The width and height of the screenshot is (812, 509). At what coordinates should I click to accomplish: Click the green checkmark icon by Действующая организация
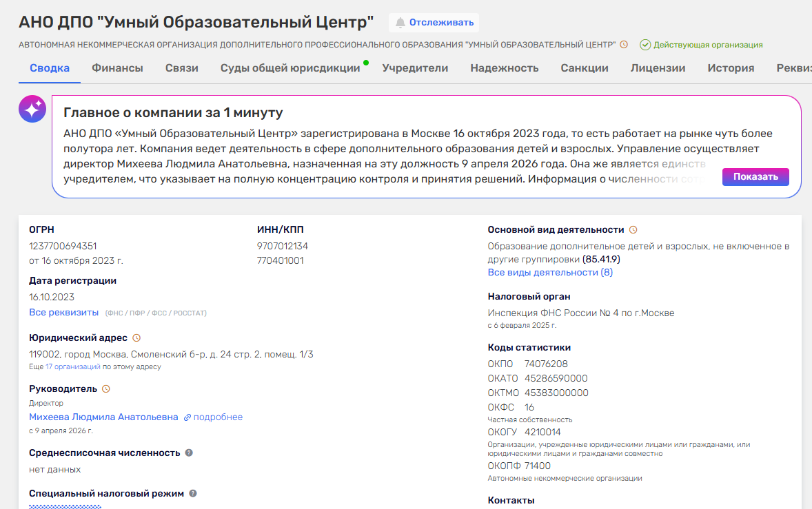click(x=645, y=45)
